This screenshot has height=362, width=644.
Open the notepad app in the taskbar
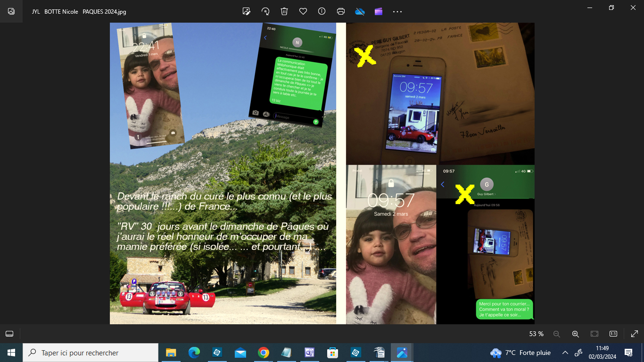click(287, 353)
